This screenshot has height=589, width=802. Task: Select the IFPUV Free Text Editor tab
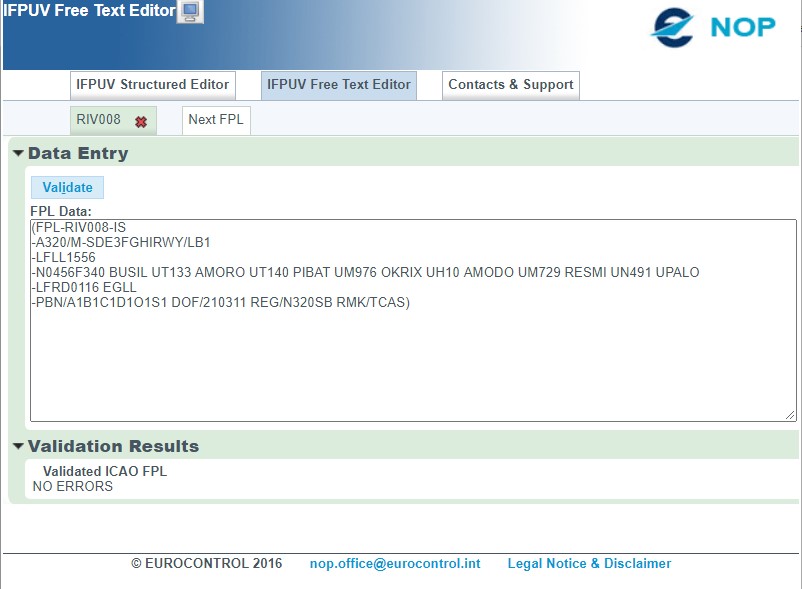339,85
